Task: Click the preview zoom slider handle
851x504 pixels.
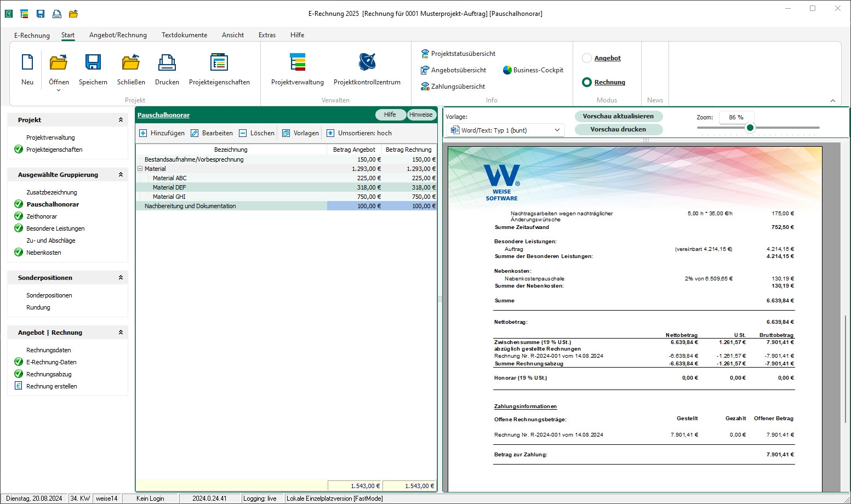Action: tap(750, 128)
